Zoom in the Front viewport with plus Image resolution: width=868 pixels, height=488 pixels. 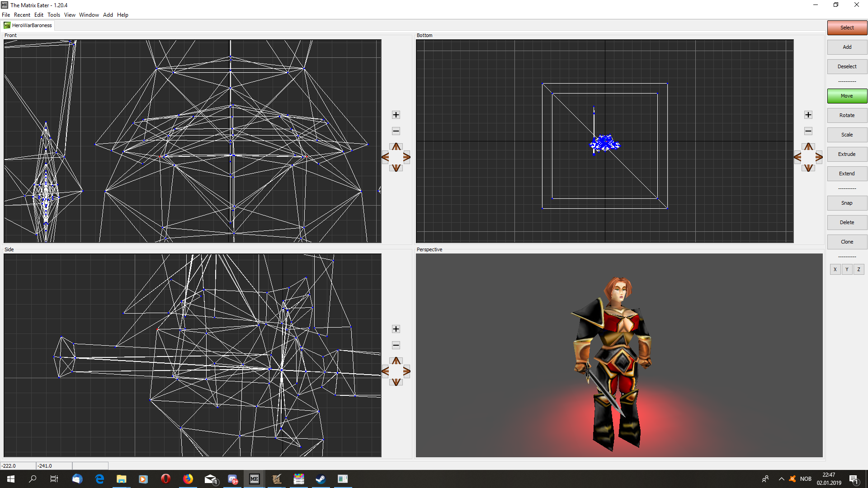pos(396,115)
